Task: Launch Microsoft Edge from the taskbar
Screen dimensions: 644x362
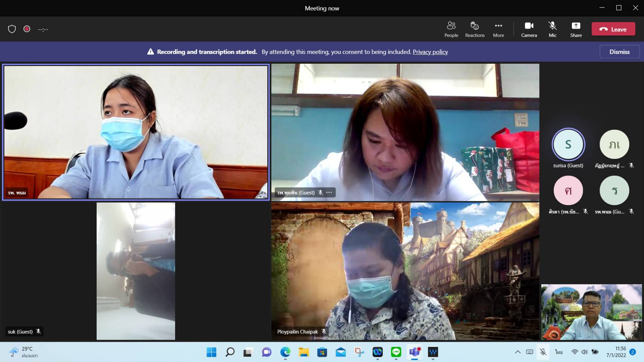Action: click(x=285, y=352)
